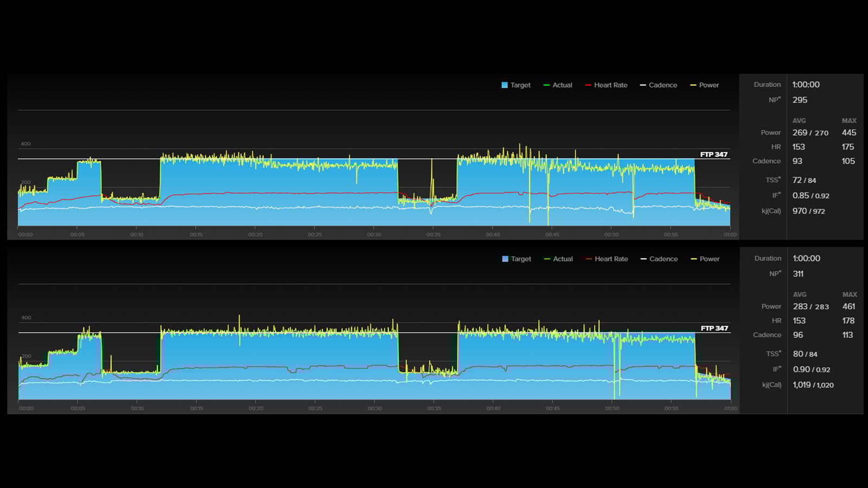Viewport: 868px width, 488px height.
Task: Click the NP value 295 in top stats
Action: pyautogui.click(x=800, y=100)
